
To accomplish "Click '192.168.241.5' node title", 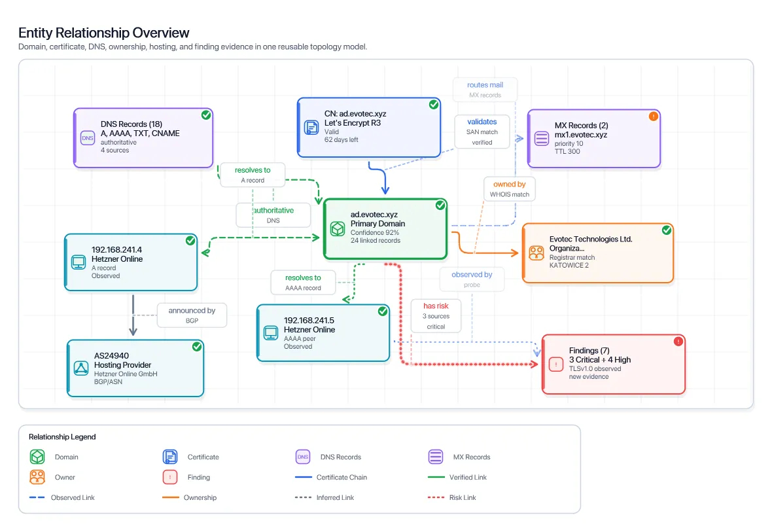I will coord(309,321).
